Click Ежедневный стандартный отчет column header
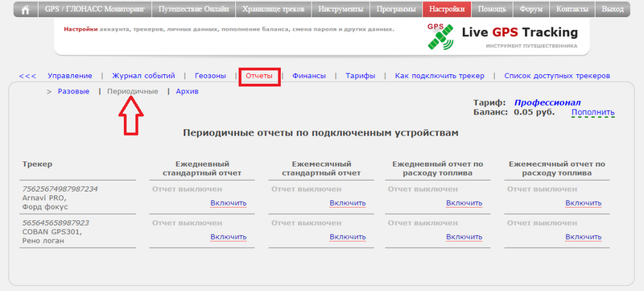This screenshot has width=644, height=291. click(202, 168)
